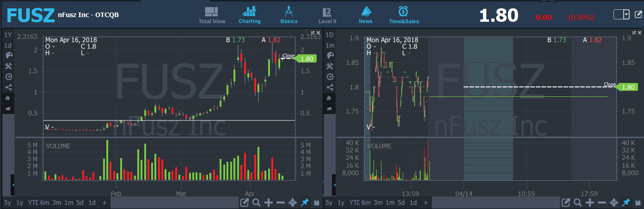Image resolution: width=644 pixels, height=209 pixels.
Task: Toggle the flame icon in left chart sidebar
Action: point(8,98)
